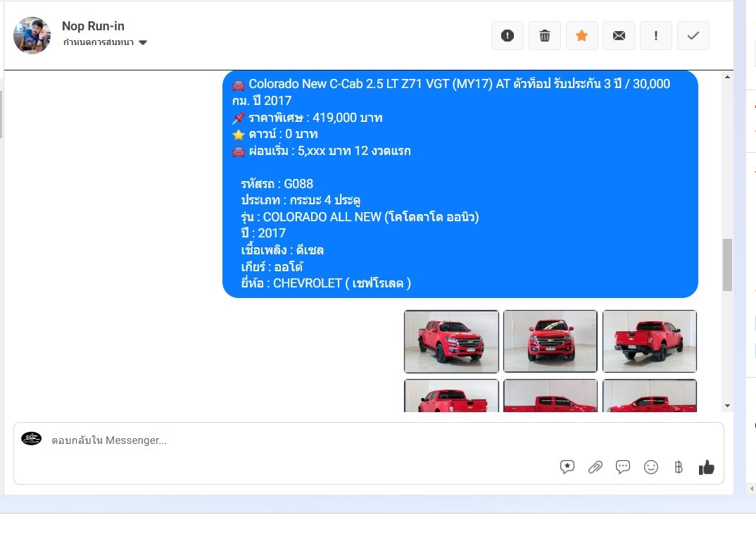This screenshot has width=756, height=546.
Task: Mark conversation as spam with exclamation circle icon
Action: click(x=508, y=36)
